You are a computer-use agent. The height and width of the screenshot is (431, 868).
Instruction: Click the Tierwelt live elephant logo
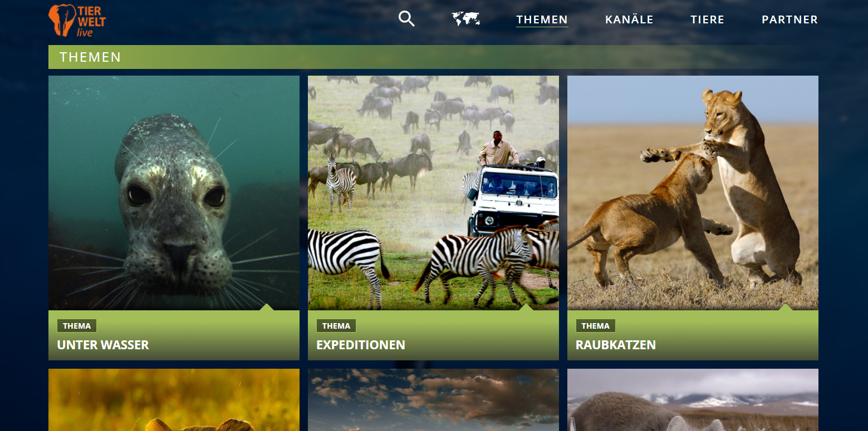point(77,21)
